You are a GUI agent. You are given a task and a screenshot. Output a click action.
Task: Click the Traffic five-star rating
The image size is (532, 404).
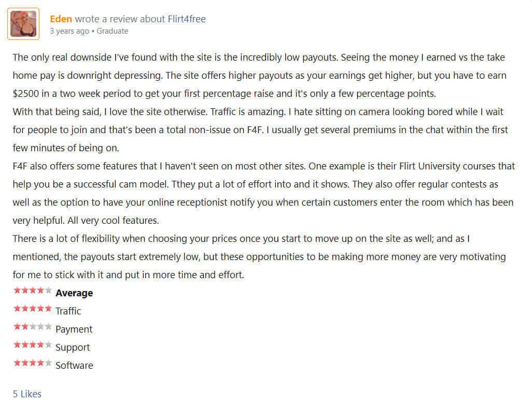coord(33,308)
